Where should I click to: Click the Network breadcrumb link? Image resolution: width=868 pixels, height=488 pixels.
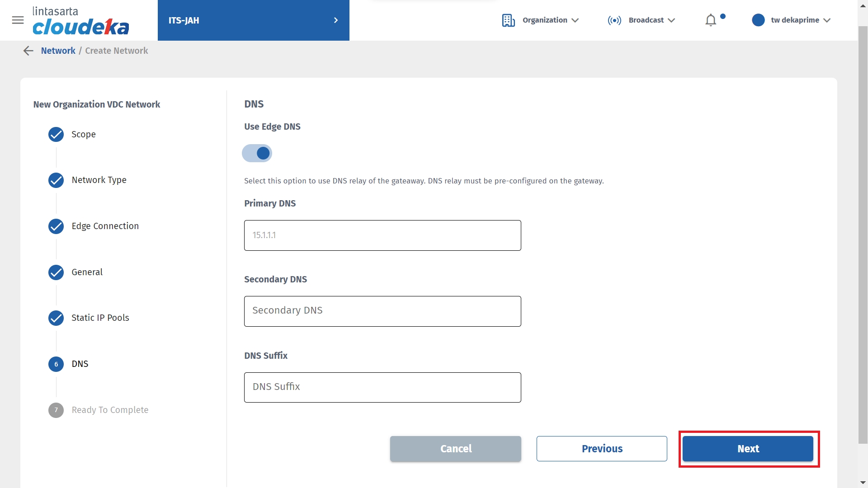[x=58, y=51]
